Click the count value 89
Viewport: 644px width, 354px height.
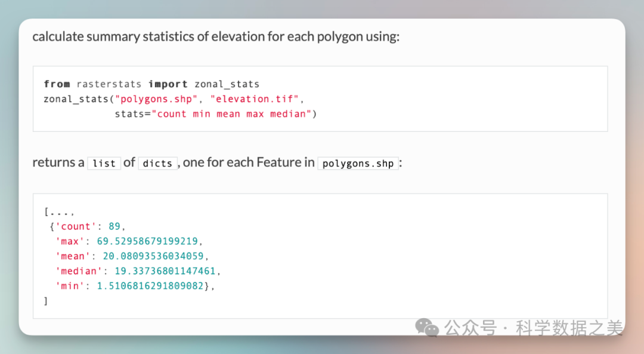(x=115, y=227)
